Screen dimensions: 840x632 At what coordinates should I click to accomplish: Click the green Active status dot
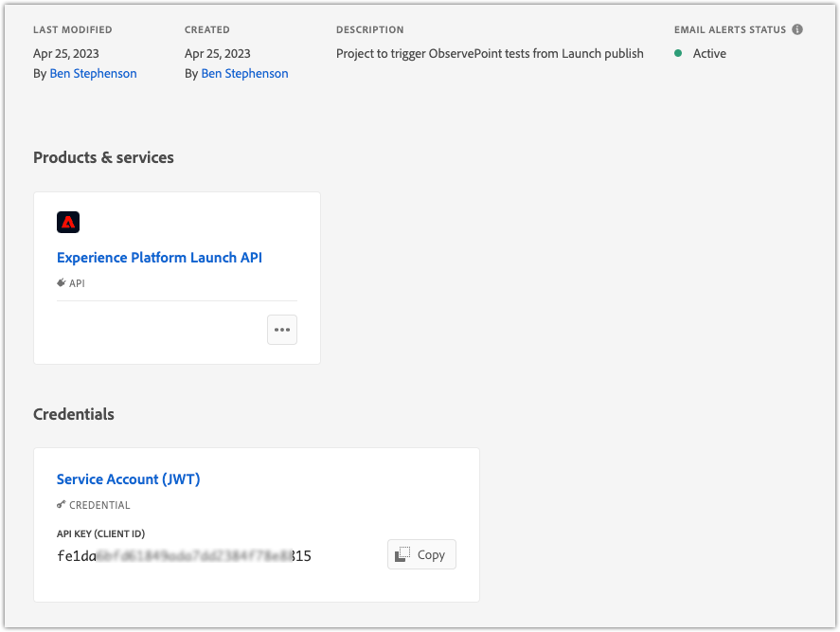678,53
